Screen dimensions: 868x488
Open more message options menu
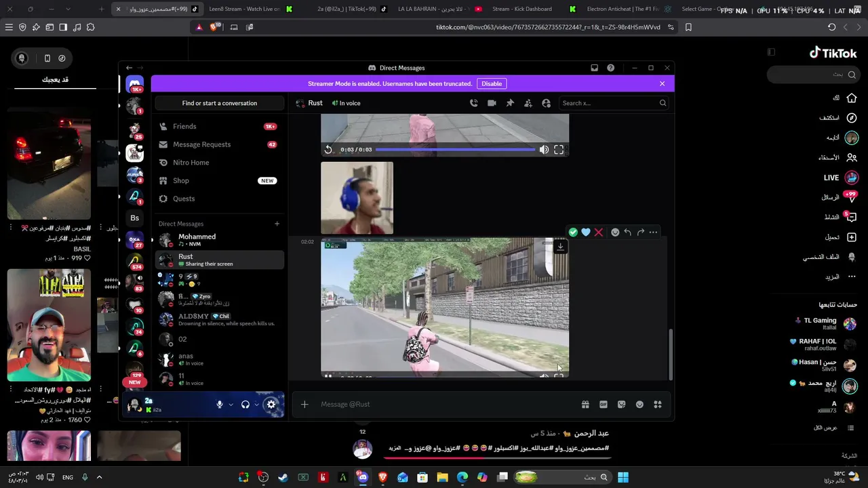point(653,232)
